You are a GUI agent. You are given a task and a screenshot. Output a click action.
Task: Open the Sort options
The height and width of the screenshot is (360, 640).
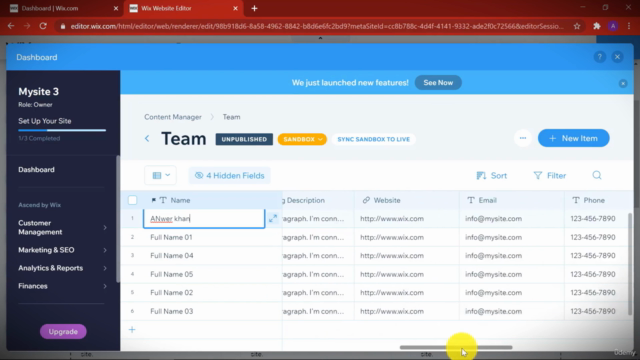coord(491,176)
